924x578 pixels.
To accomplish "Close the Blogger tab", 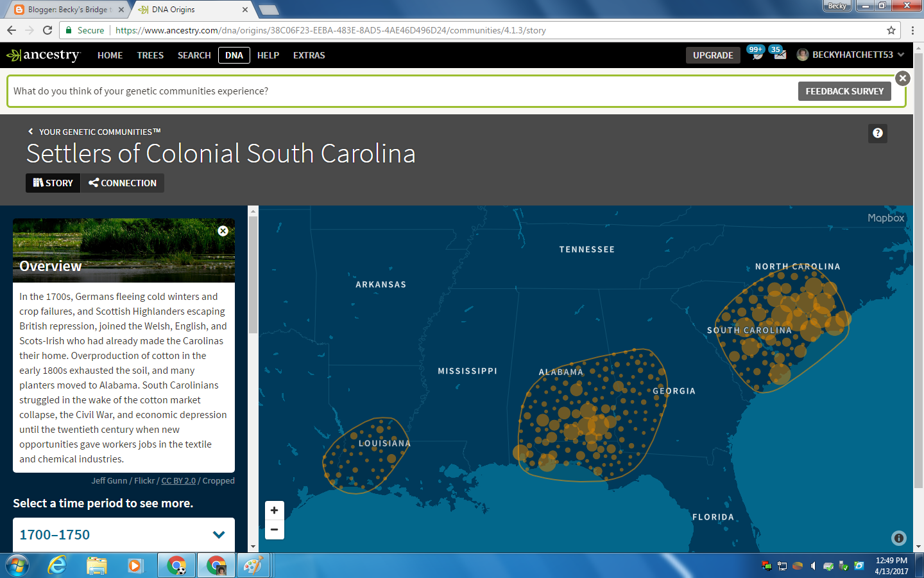I will (x=121, y=10).
